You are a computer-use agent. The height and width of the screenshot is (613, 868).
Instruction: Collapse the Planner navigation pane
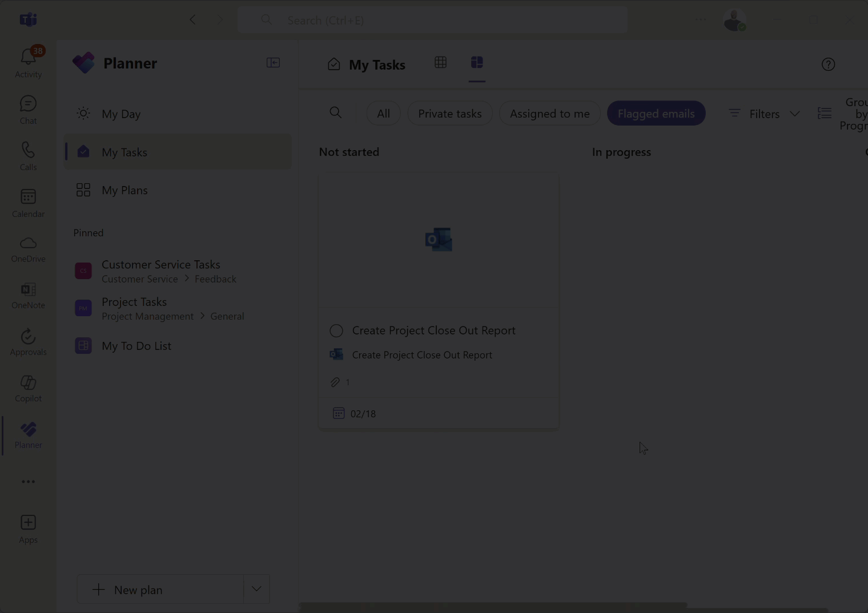coord(273,63)
